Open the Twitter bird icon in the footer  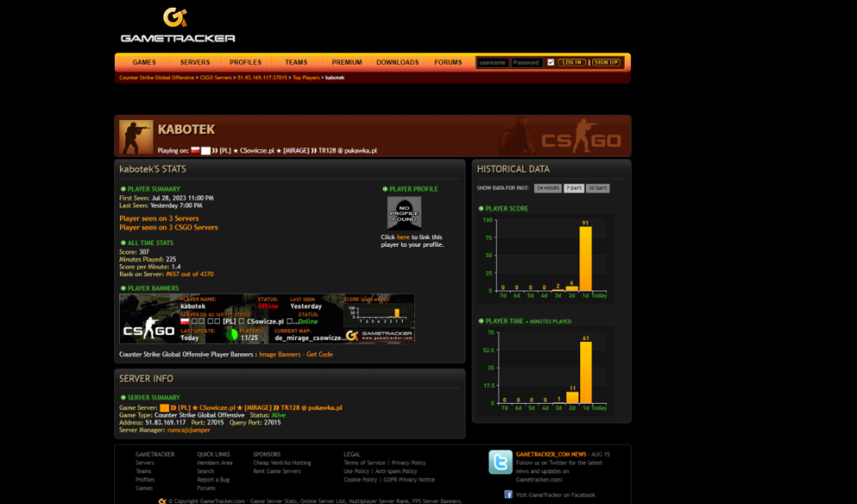pos(500,462)
